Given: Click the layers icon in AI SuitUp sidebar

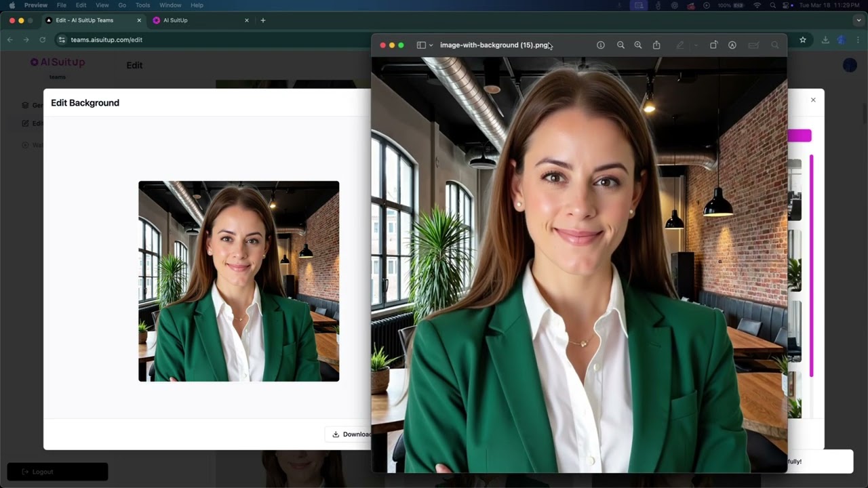Looking at the screenshot, I should pos(25,105).
